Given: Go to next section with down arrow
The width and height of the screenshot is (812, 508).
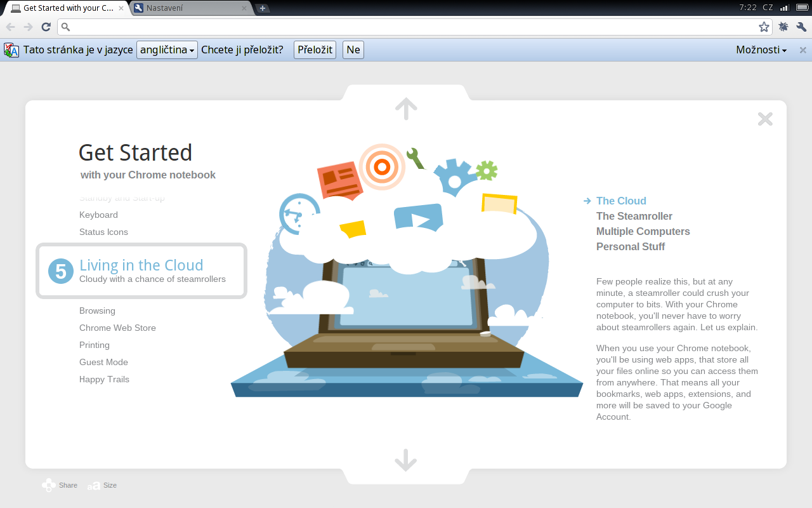Looking at the screenshot, I should (406, 460).
